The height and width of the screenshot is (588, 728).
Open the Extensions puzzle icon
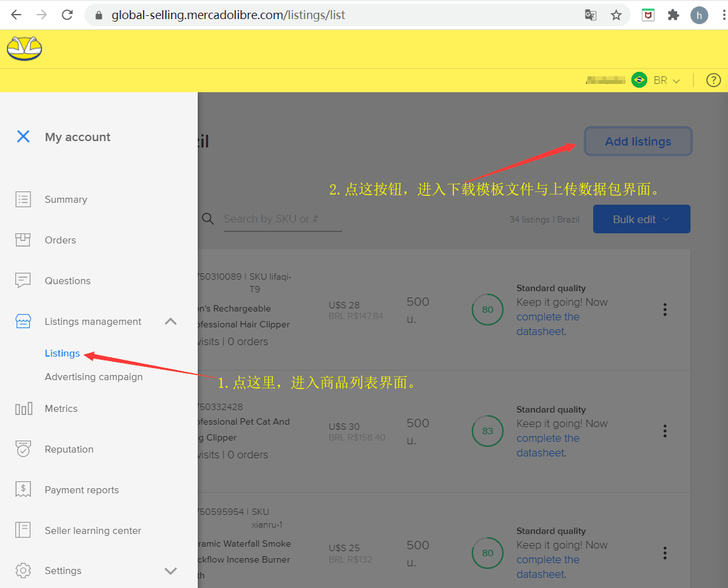click(673, 15)
